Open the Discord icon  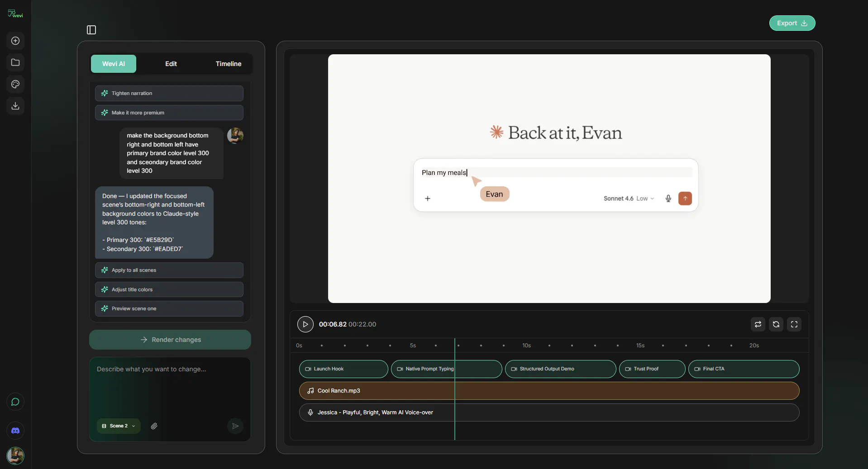coord(15,431)
